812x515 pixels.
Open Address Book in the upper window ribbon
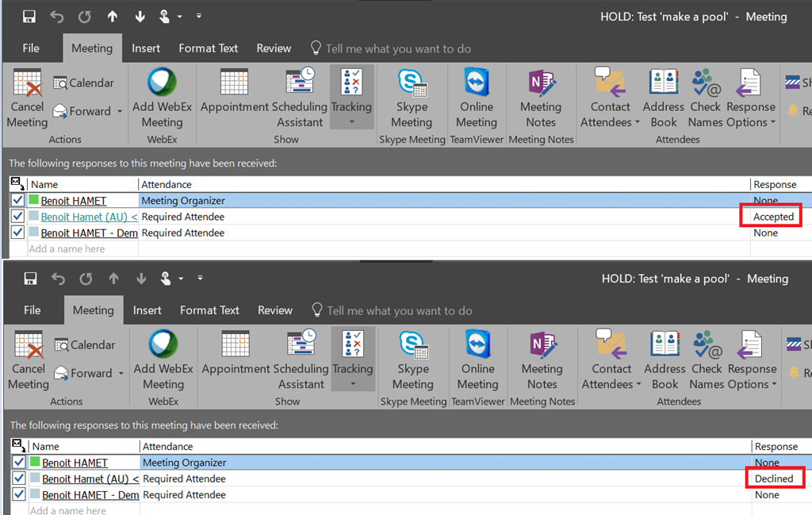point(664,98)
